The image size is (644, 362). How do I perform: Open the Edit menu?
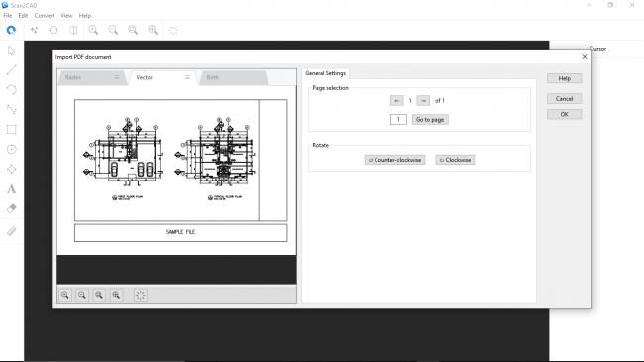(x=23, y=15)
